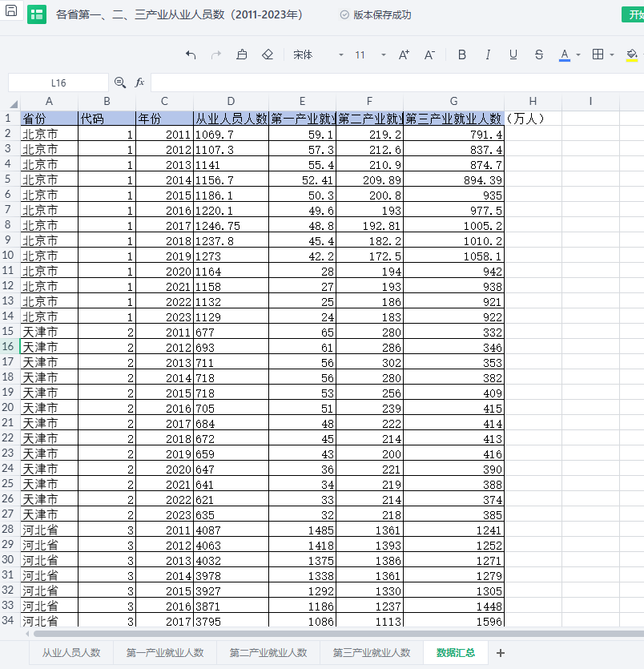The image size is (644, 669).
Task: Clear formatting with the eraser icon
Action: pyautogui.click(x=268, y=54)
